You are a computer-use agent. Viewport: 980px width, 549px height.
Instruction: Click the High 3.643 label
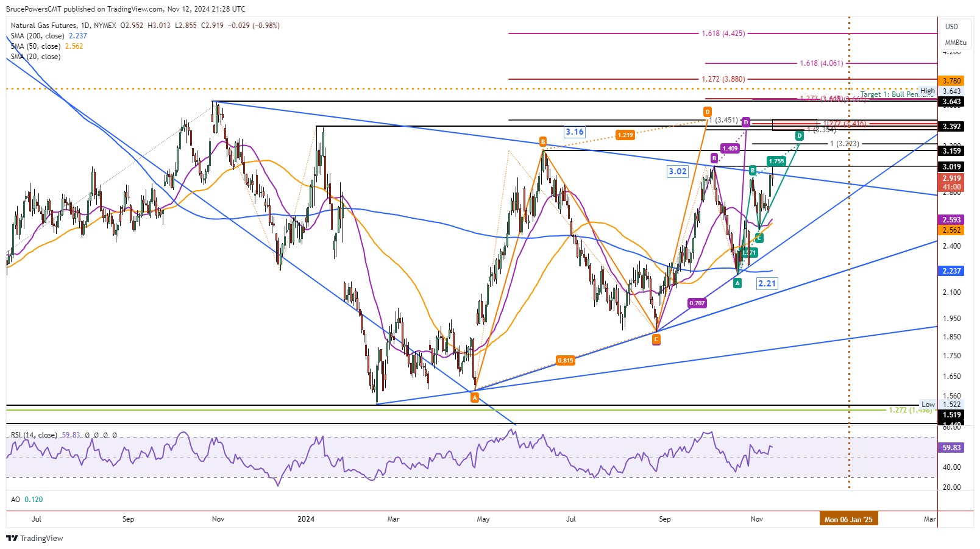(x=940, y=91)
